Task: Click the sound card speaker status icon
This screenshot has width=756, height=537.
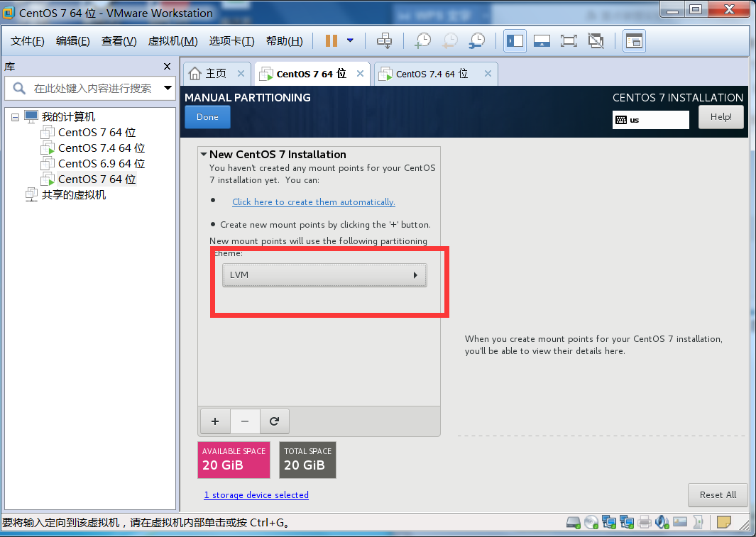Action: tap(662, 522)
